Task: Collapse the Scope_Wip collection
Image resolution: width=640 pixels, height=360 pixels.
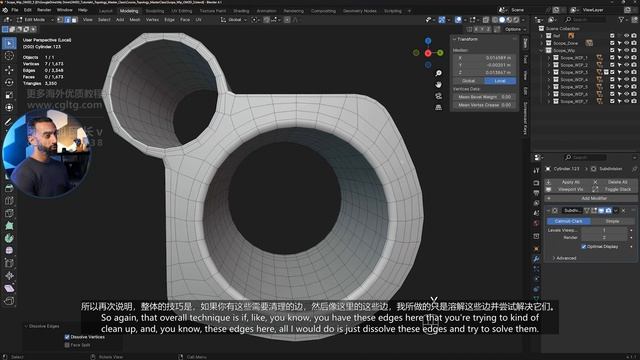Action: click(542, 51)
